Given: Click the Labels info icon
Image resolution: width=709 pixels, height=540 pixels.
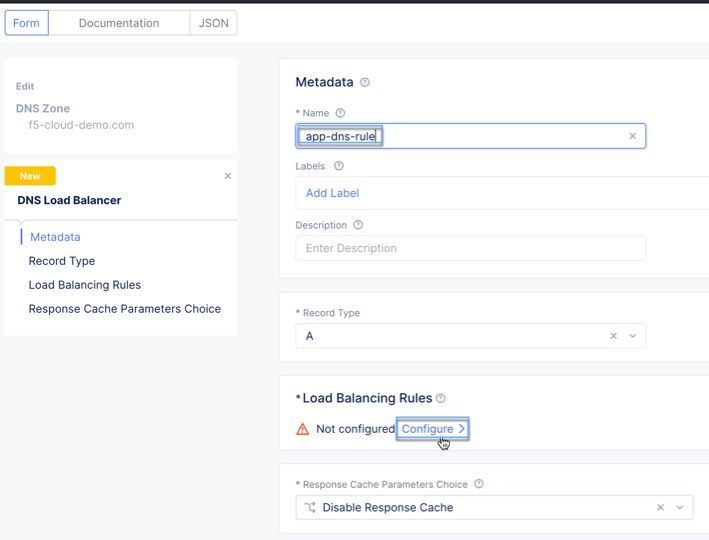Looking at the screenshot, I should click(339, 166).
